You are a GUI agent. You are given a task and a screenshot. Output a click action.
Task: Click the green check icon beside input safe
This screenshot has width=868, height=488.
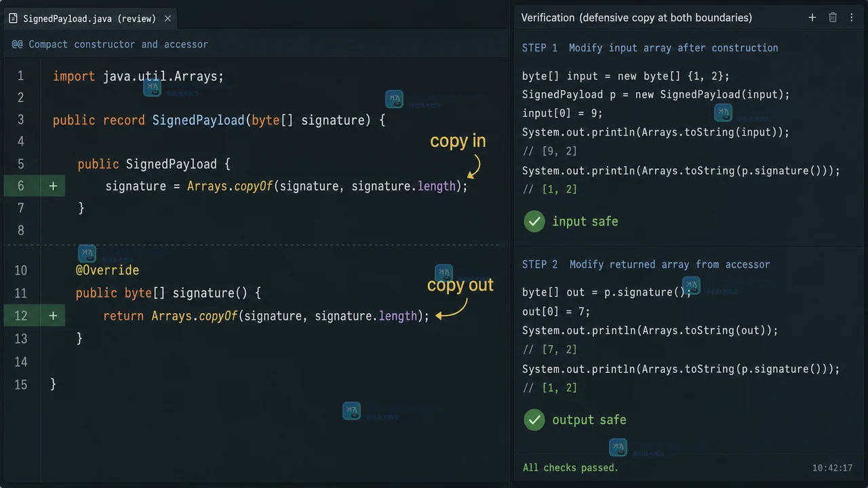534,221
